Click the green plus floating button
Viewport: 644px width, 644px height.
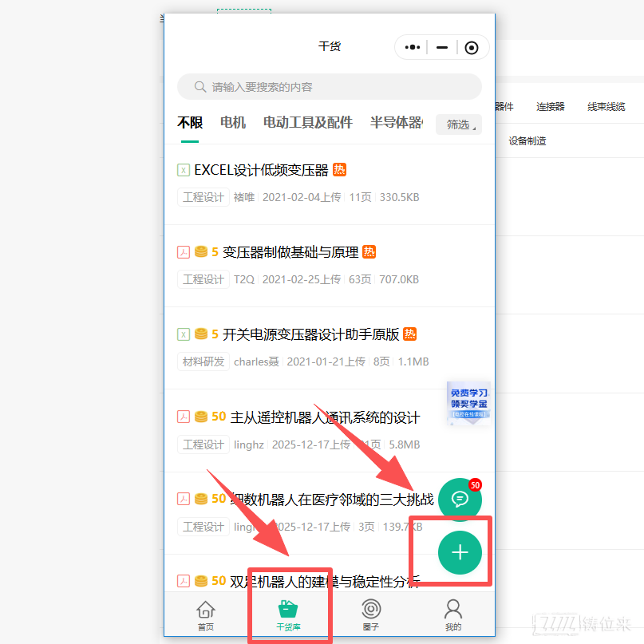click(x=460, y=552)
